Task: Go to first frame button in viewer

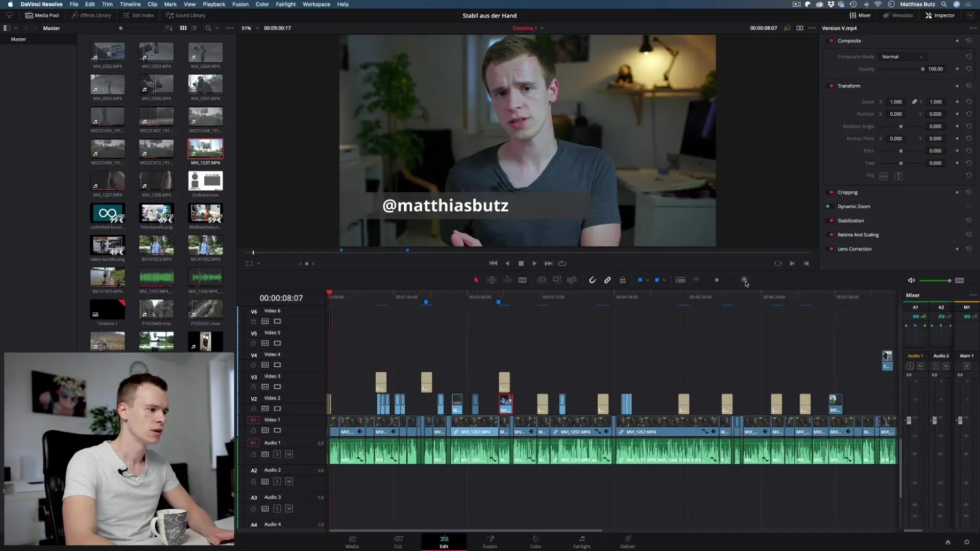Action: 493,263
